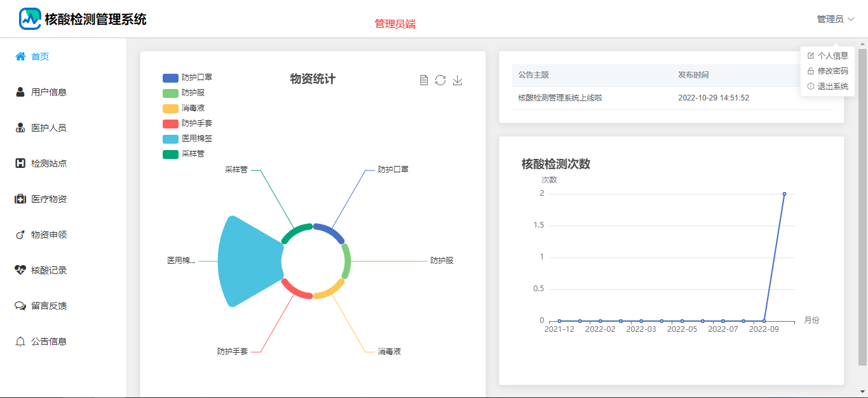Click the restore refresh icon on chart
This screenshot has height=398, width=868.
pos(440,80)
